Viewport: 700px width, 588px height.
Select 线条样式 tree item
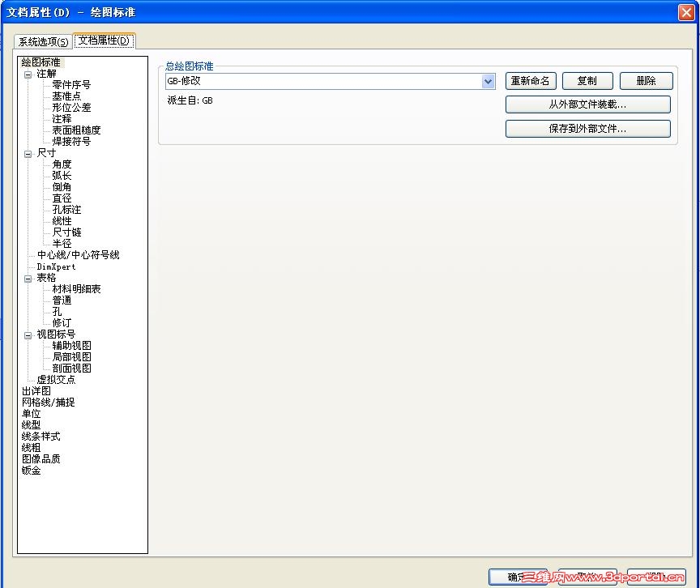tap(41, 437)
